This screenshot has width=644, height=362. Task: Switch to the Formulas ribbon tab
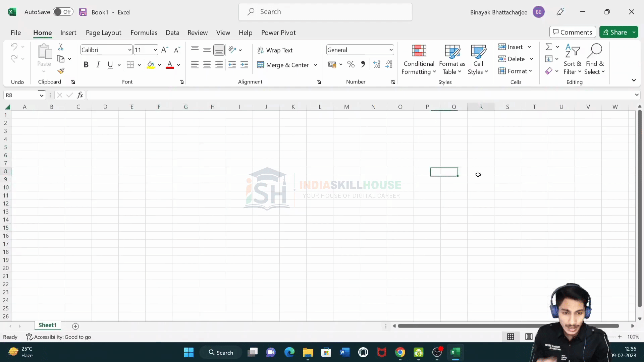pos(144,33)
